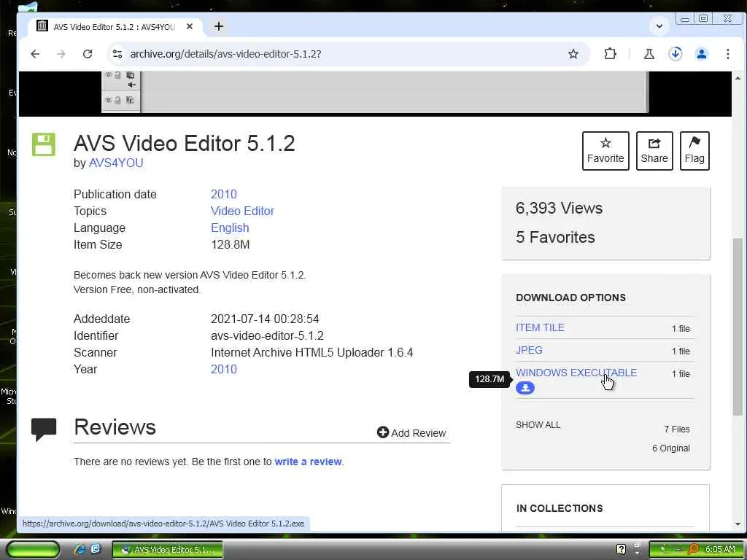Click the Reviews speech bubble icon
The image size is (747, 560).
coord(44,429)
